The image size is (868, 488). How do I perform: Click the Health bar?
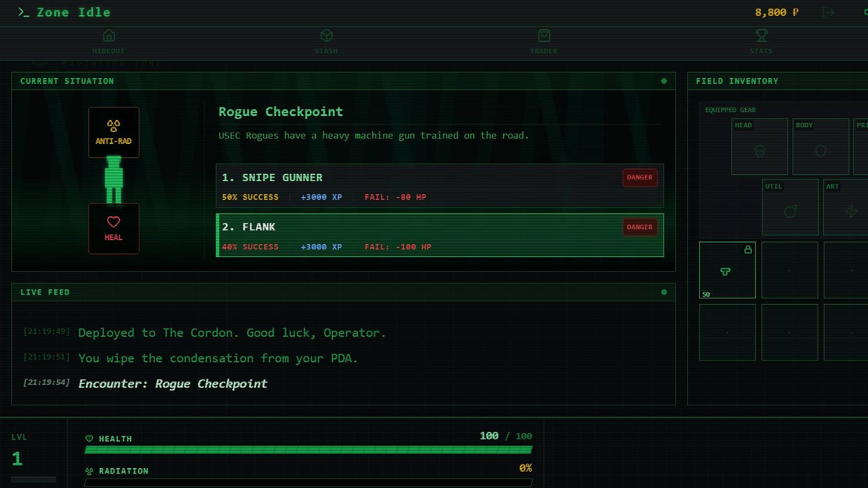click(309, 450)
